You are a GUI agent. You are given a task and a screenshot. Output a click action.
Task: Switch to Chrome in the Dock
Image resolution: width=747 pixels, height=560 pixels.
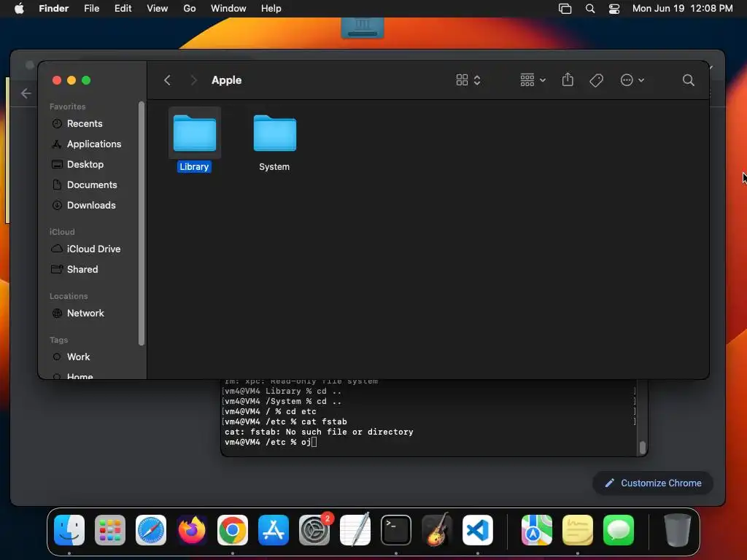[x=233, y=529]
